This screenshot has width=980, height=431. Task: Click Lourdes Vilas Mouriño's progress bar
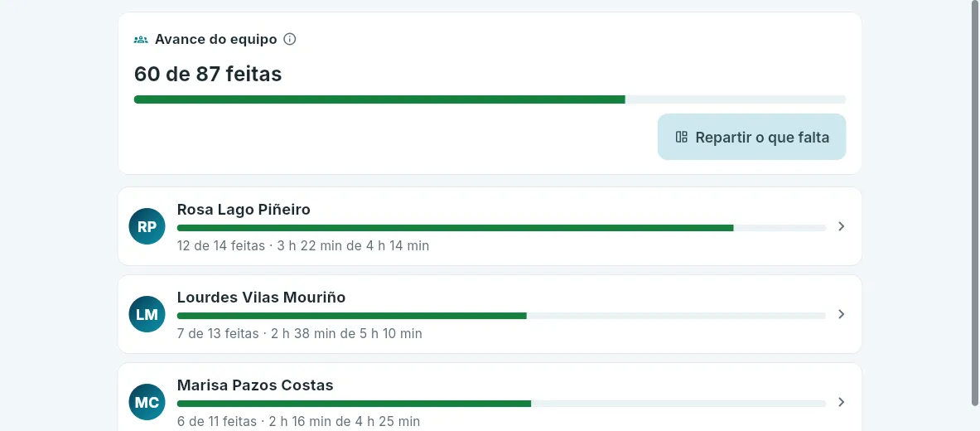tap(501, 315)
